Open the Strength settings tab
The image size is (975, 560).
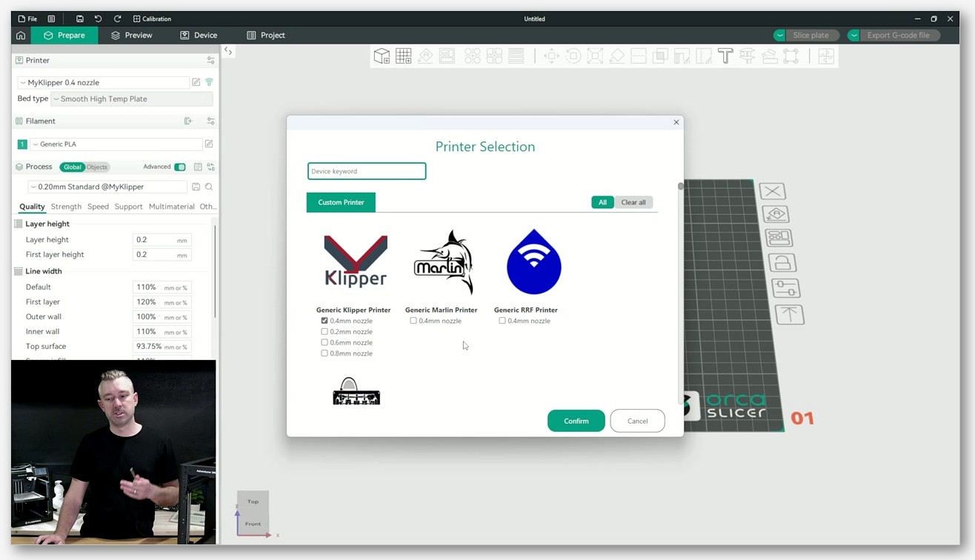(66, 207)
